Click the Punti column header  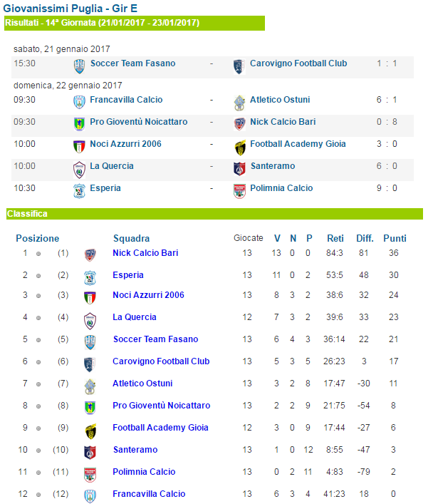click(x=395, y=238)
